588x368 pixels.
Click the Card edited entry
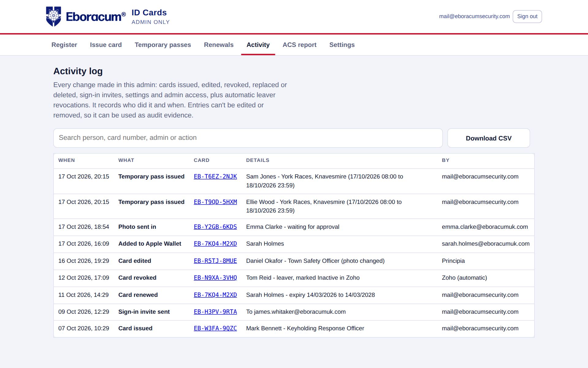point(135,261)
